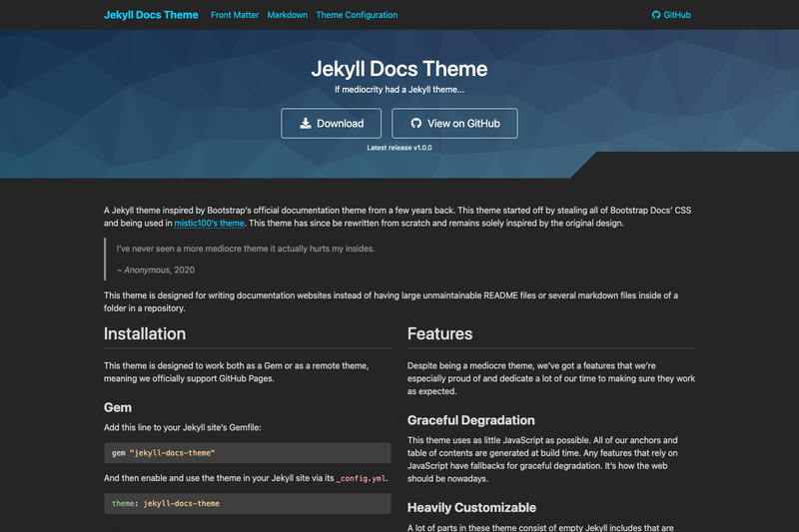Viewport: 799px width, 532px height.
Task: Click the '~ Anonymous, 2020' attribution
Action: 156,269
